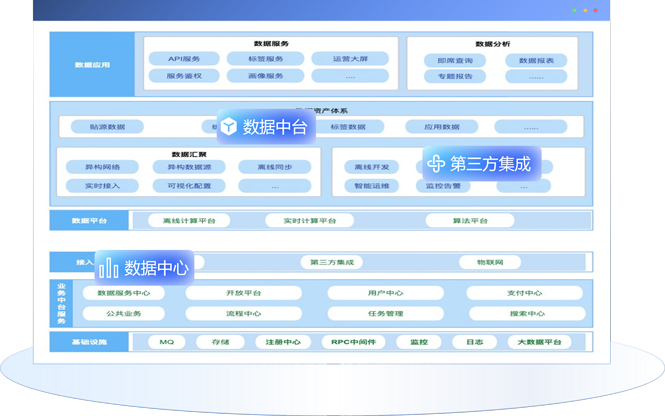Open the 数据中心 floating badge
665x416 pixels.
point(155,268)
